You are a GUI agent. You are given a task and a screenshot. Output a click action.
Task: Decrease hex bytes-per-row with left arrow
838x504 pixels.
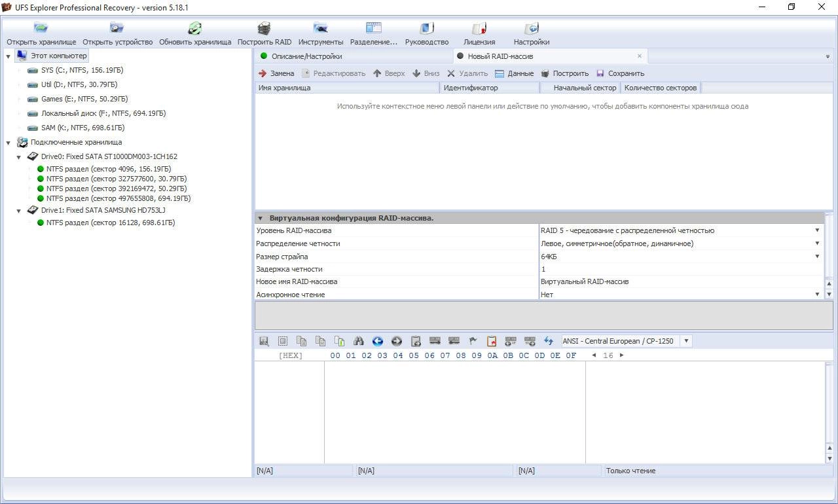594,355
